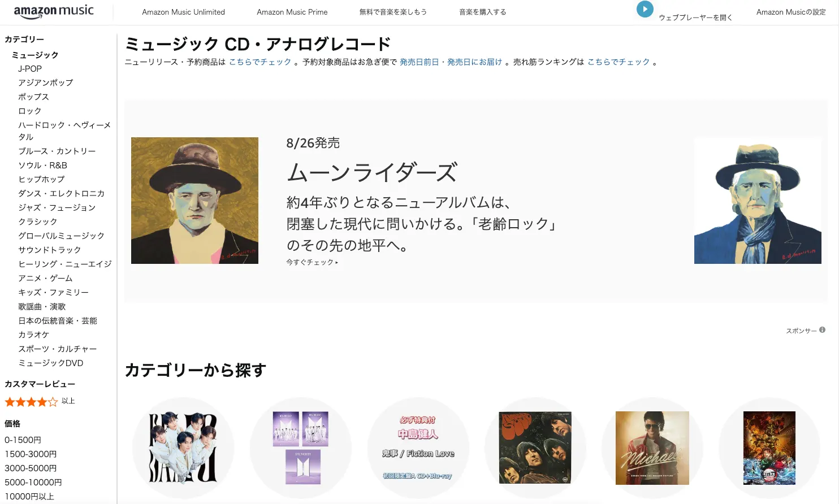The height and width of the screenshot is (504, 839).
Task: Select ヒップホップ category
Action: tap(41, 179)
